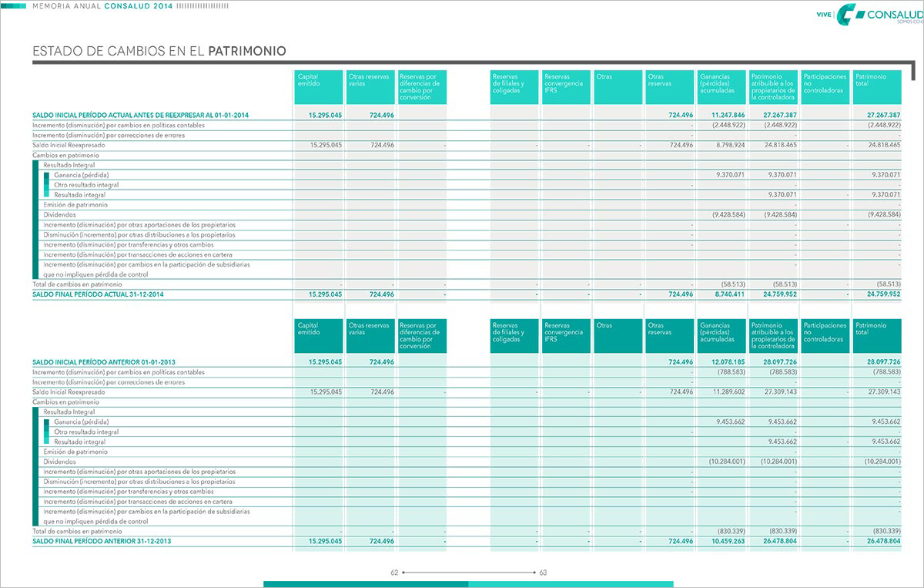
Task: Select the value 10.459.263
Action: click(728, 541)
